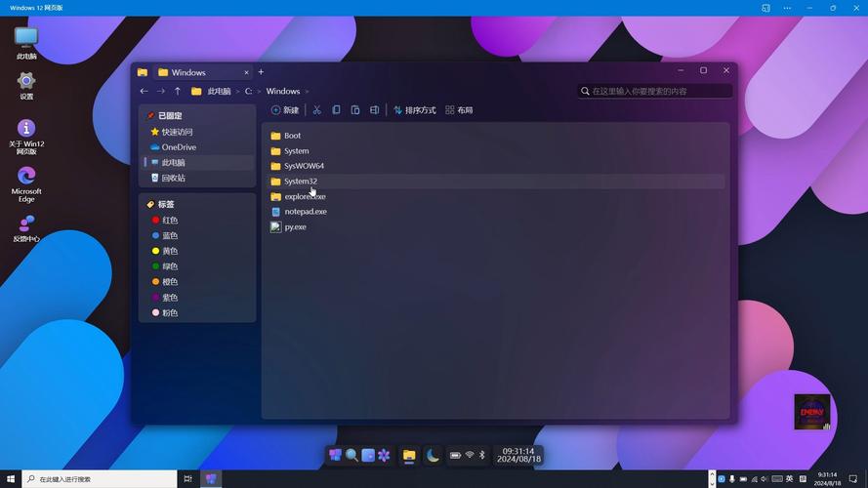Screen dimensions: 868x488
Task: Select 快速访问 in the sidebar
Action: click(197, 132)
